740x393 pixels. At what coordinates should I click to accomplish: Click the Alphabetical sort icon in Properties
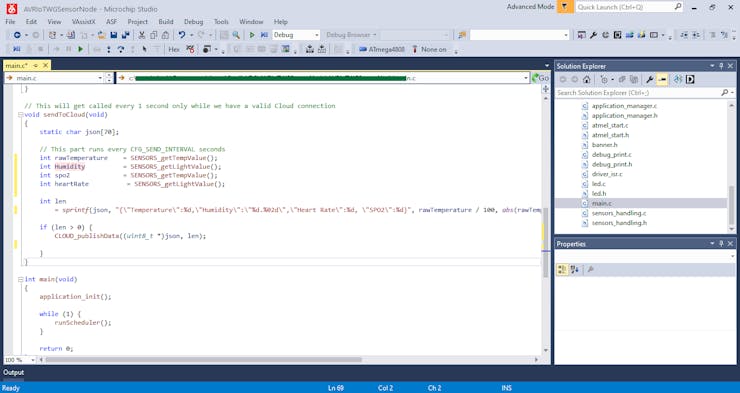pyautogui.click(x=574, y=269)
